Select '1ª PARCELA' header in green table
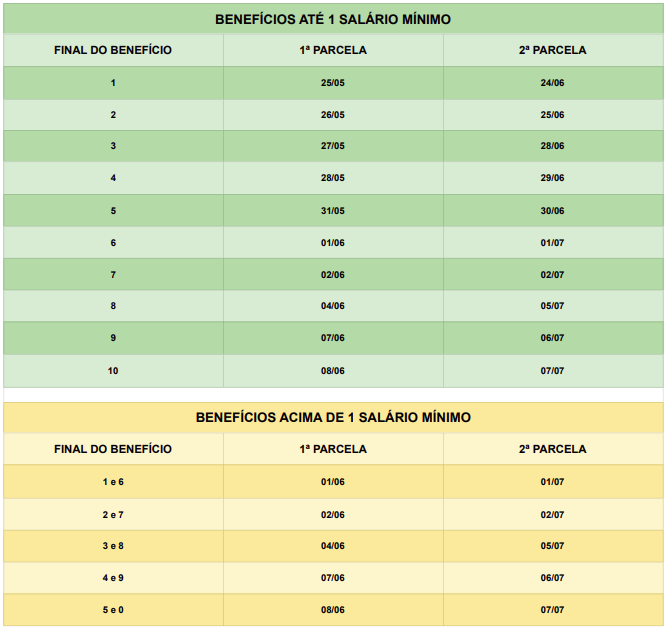Screen dimensions: 671x636 pos(333,50)
